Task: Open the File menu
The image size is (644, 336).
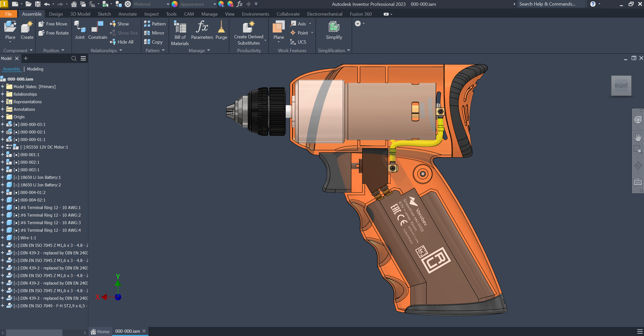Action: point(8,14)
